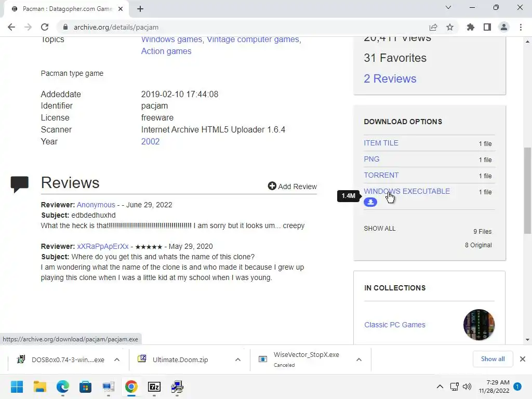532x399 pixels.
Task: Open tab search chevron
Action: click(448, 7)
